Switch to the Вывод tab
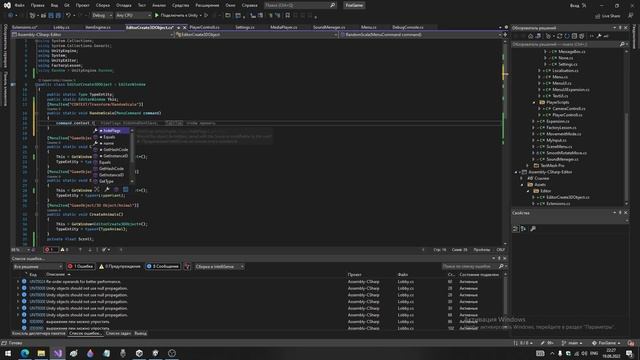The image size is (640, 360). point(140,333)
